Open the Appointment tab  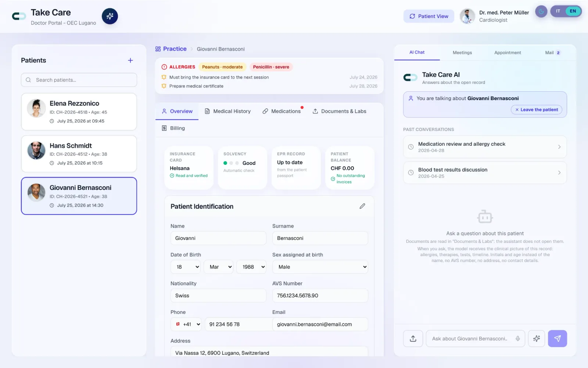tap(508, 53)
